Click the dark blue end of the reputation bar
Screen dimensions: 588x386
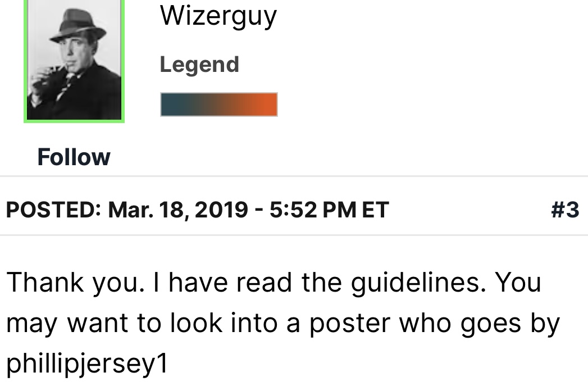171,105
